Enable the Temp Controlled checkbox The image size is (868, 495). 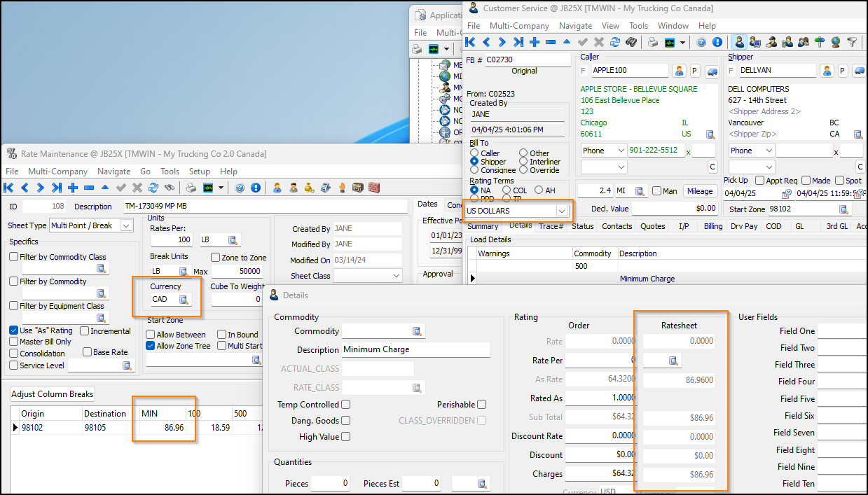click(x=345, y=405)
